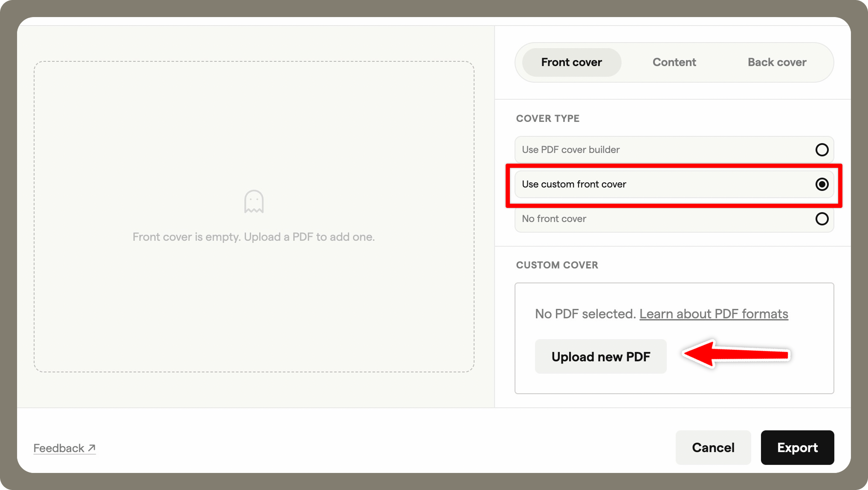Click the Use PDF cover builder row label
868x490 pixels.
570,150
